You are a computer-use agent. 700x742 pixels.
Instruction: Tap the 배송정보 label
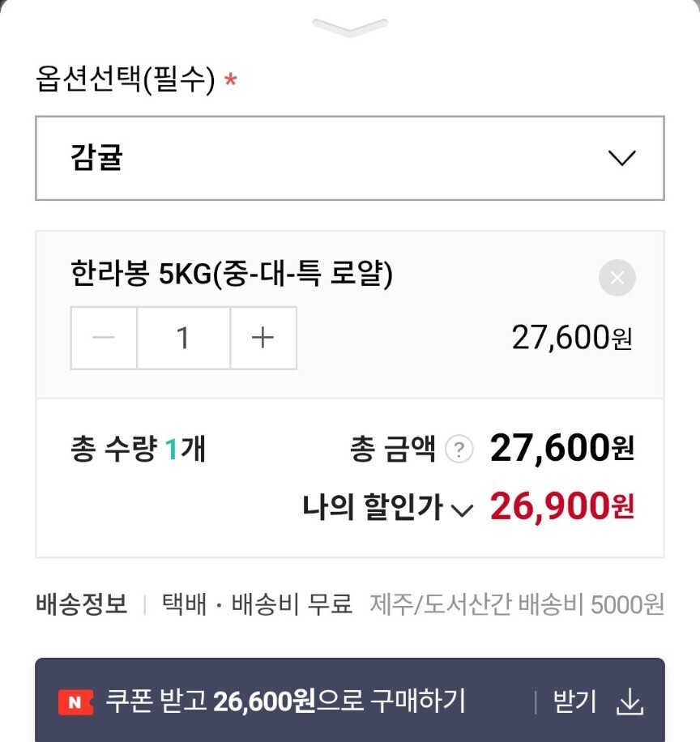pyautogui.click(x=81, y=604)
